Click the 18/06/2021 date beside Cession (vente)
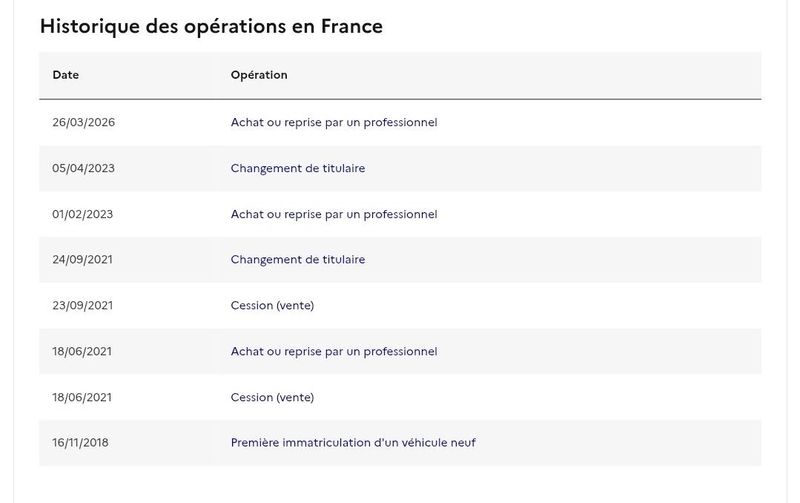Screen dimensions: 800x503 tap(82, 397)
